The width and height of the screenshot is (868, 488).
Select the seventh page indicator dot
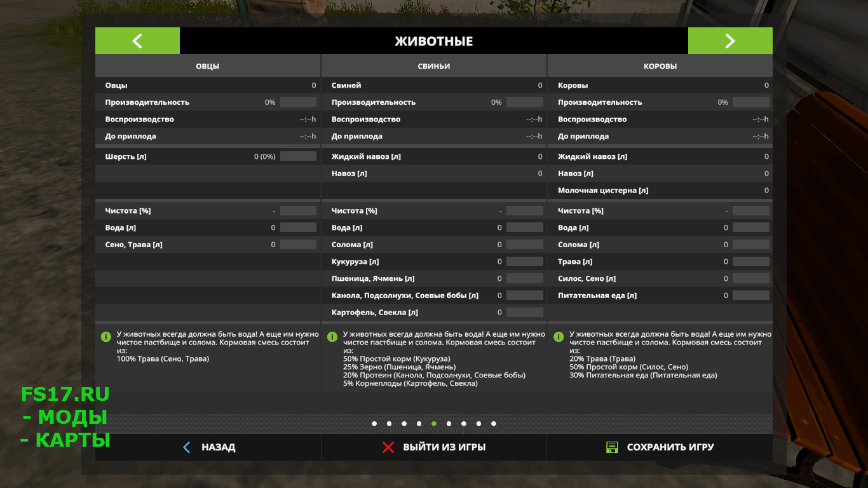pyautogui.click(x=464, y=423)
